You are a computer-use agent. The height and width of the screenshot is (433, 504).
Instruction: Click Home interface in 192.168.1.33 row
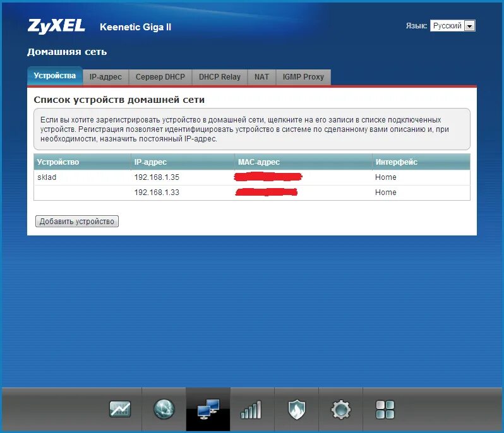(386, 193)
